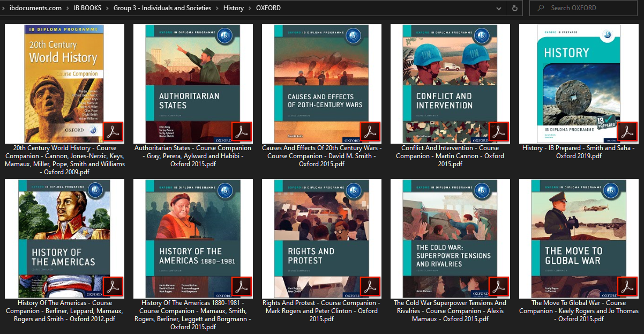Click PDF badge on History IB Prepared cover

click(x=627, y=132)
